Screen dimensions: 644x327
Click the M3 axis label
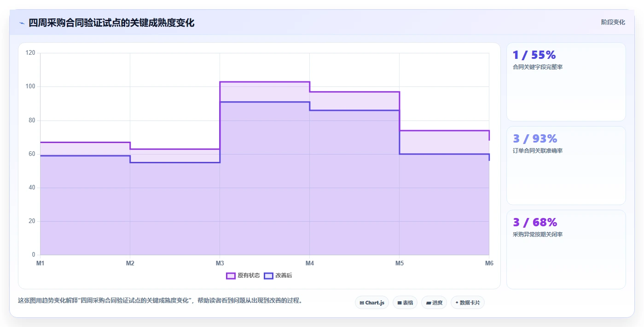220,263
